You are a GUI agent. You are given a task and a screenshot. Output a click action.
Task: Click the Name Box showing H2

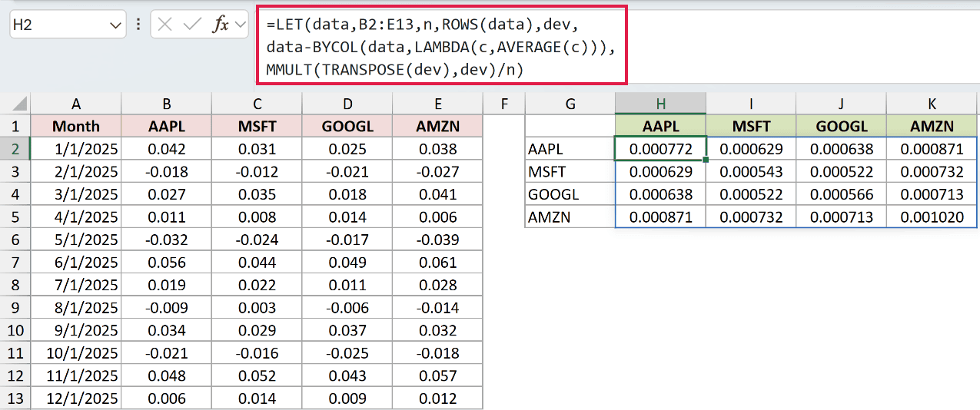coord(58,25)
